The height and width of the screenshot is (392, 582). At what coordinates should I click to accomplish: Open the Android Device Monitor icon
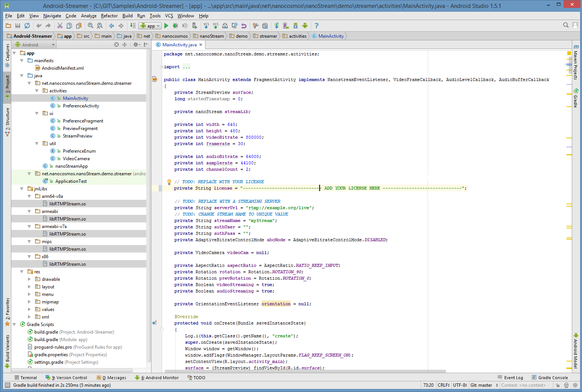point(305,26)
